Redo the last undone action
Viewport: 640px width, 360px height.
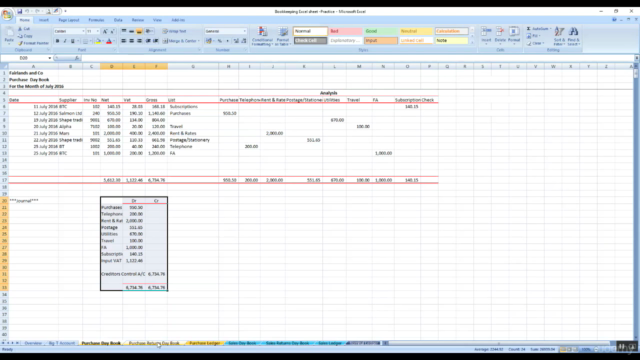click(x=37, y=11)
